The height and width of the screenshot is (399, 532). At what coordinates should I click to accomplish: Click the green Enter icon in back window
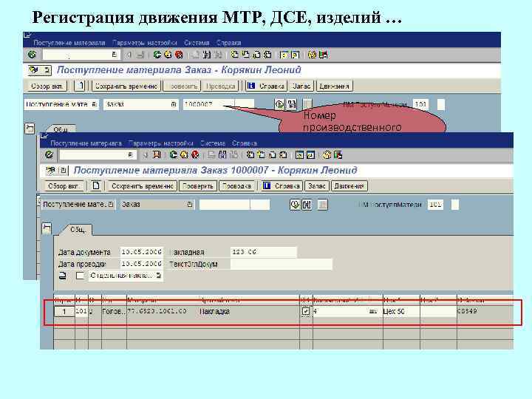click(32, 54)
